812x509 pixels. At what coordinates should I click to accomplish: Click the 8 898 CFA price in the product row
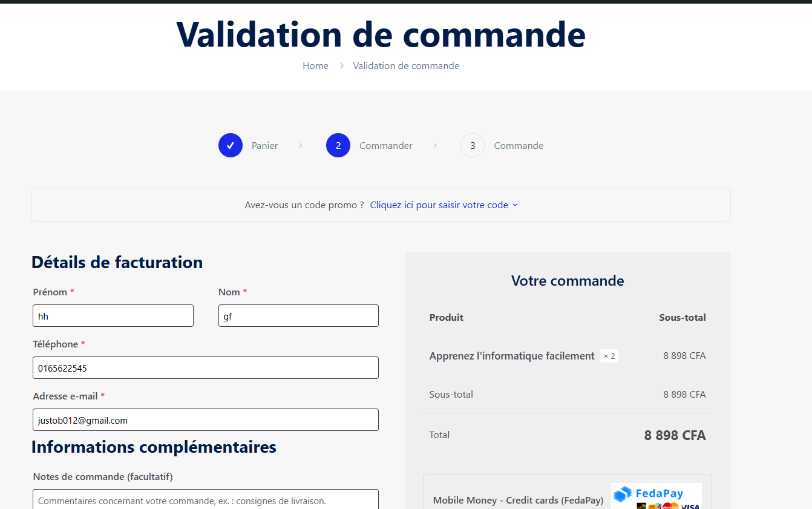tap(684, 355)
